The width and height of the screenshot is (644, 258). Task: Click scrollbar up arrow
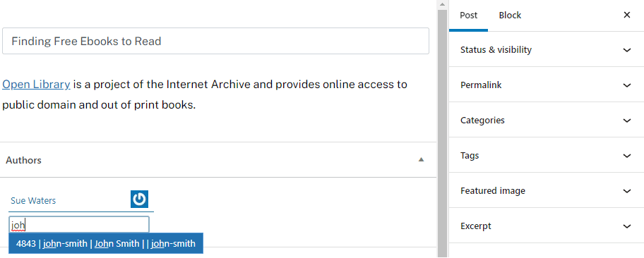[442, 4]
